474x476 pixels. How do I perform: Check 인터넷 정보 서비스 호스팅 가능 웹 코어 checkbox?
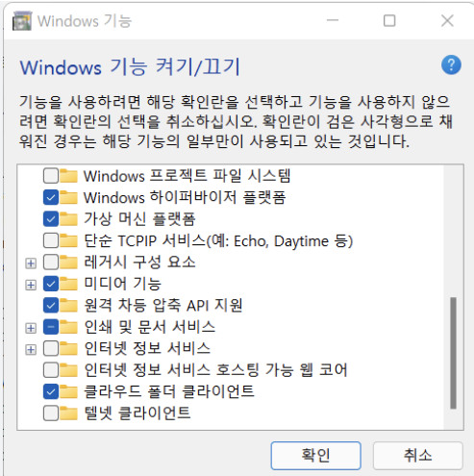(x=51, y=370)
